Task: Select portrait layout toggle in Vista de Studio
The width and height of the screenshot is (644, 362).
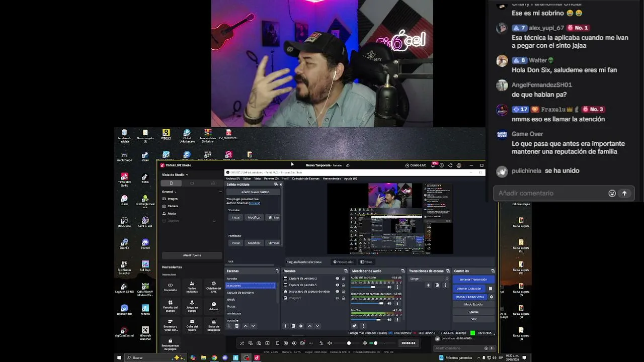Action: tap(171, 183)
